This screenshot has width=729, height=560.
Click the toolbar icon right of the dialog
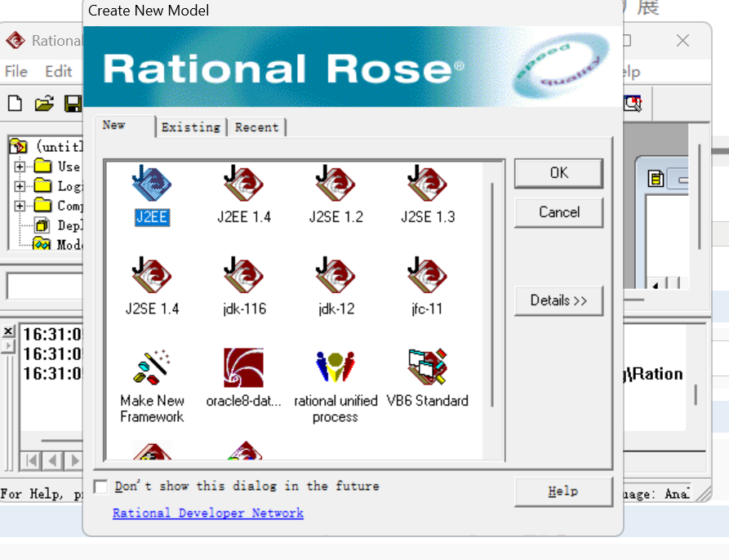coord(633,103)
